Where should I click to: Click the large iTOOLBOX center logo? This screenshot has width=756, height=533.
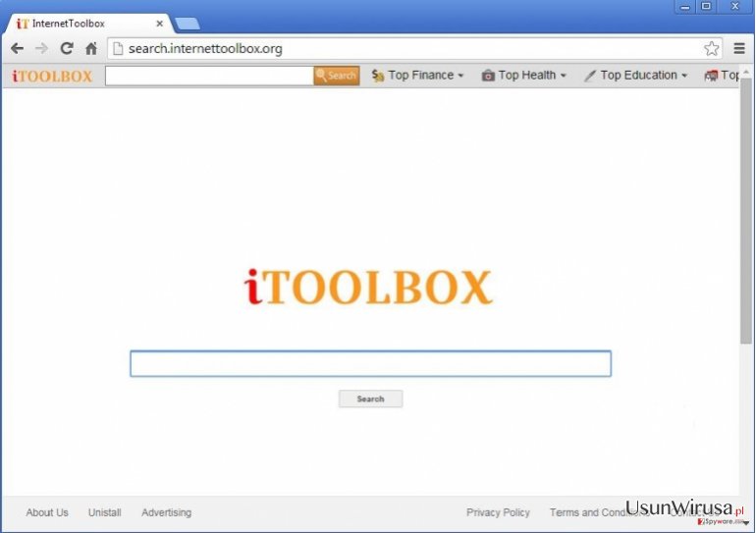[x=368, y=288]
